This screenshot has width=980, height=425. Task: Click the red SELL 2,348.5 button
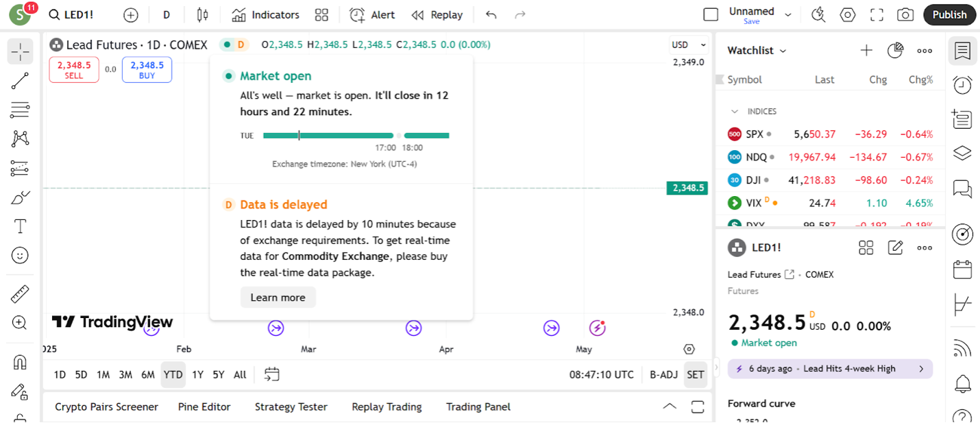(74, 70)
